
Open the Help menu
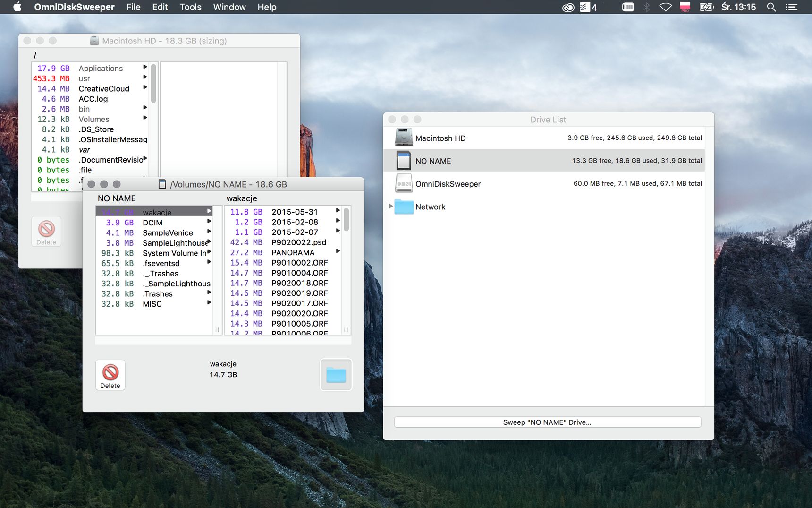click(267, 7)
